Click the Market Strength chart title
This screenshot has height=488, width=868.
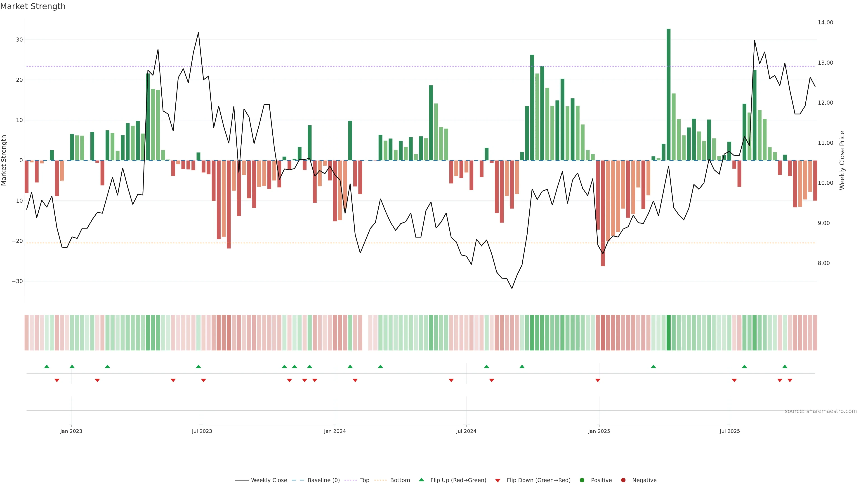33,6
